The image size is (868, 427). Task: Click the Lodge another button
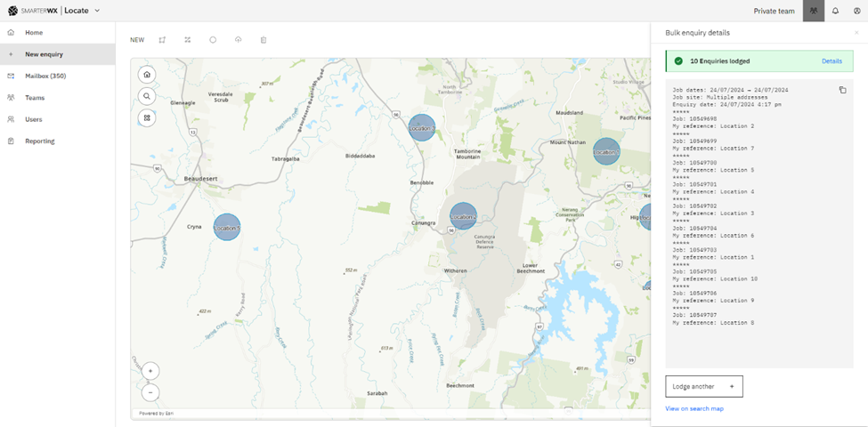pos(703,386)
